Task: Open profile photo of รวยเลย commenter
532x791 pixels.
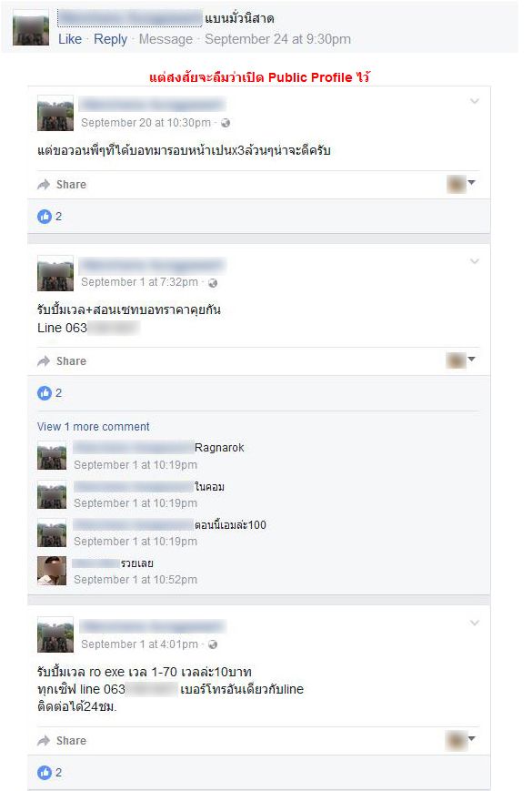Action: [52, 571]
